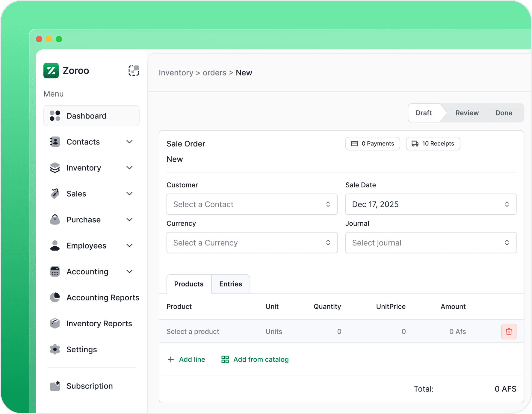
Task: Click the Accounting Reports pie chart icon
Action: [55, 298]
